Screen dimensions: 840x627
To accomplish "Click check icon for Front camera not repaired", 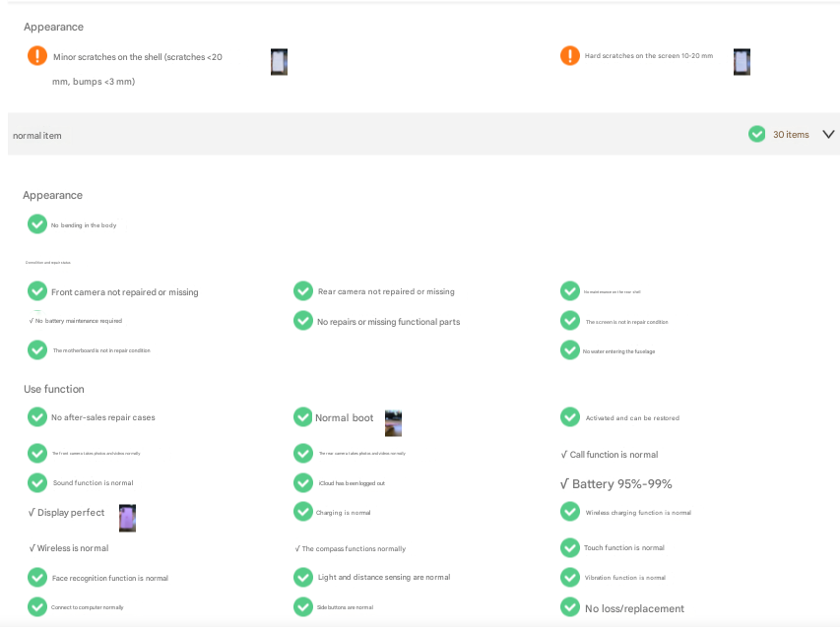I will [37, 291].
